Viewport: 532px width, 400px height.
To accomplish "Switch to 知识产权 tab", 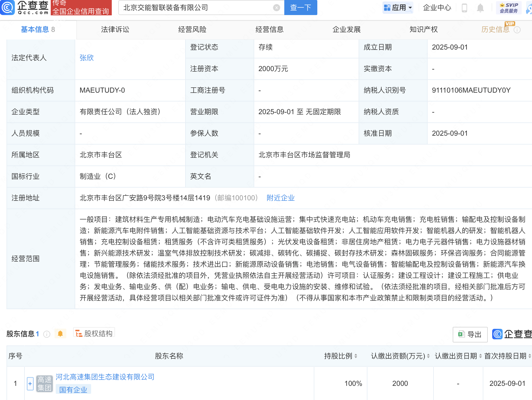I will (x=424, y=29).
